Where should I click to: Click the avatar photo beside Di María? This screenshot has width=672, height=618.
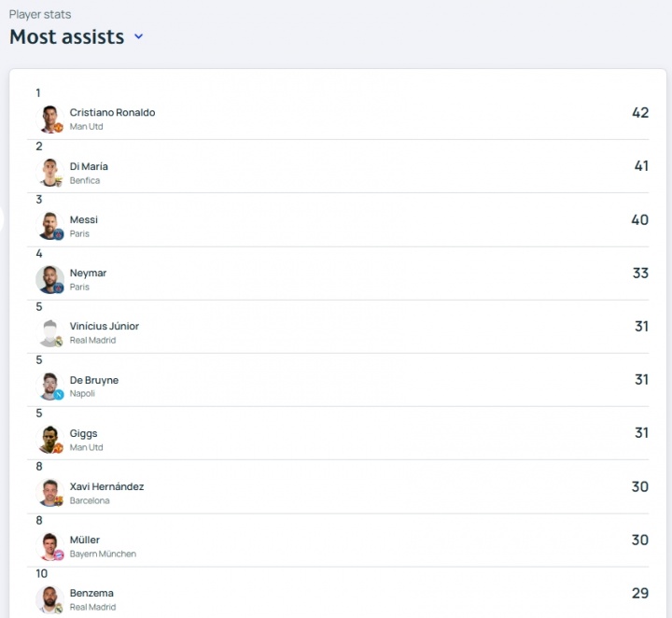pos(49,173)
